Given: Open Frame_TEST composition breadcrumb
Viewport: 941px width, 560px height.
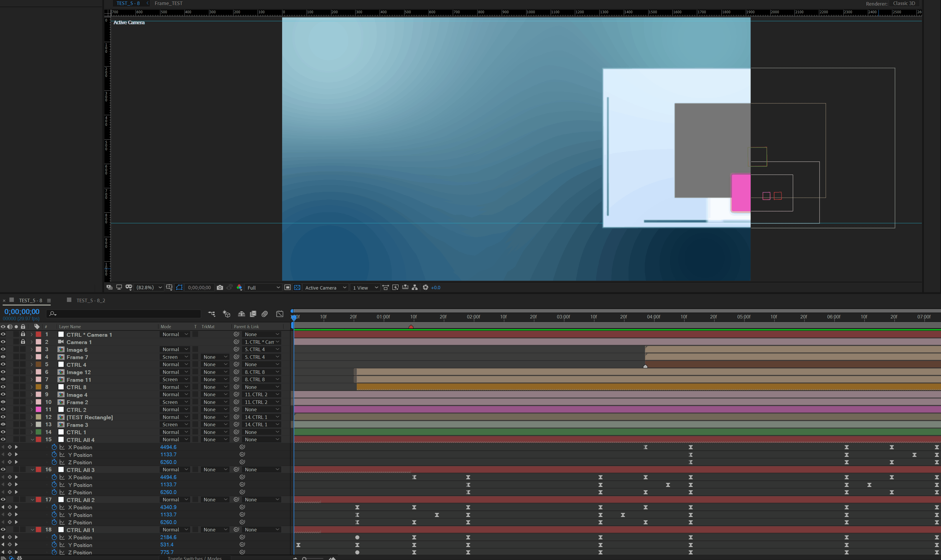Looking at the screenshot, I should [168, 4].
